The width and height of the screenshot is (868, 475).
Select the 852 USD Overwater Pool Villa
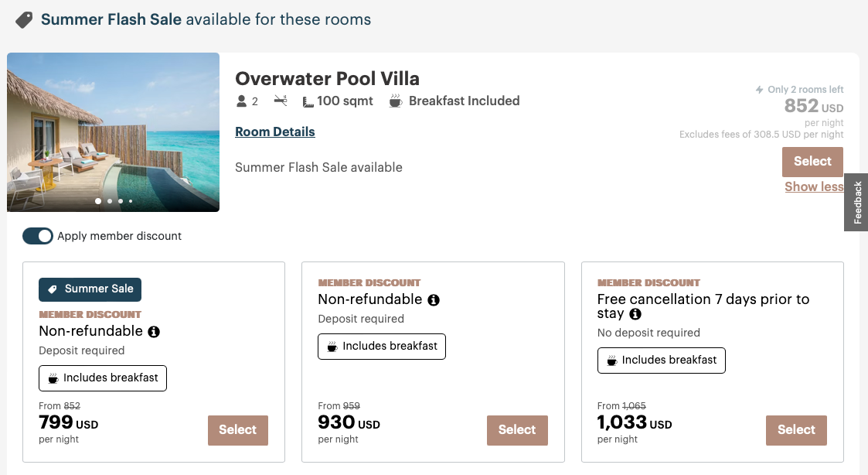click(x=812, y=162)
